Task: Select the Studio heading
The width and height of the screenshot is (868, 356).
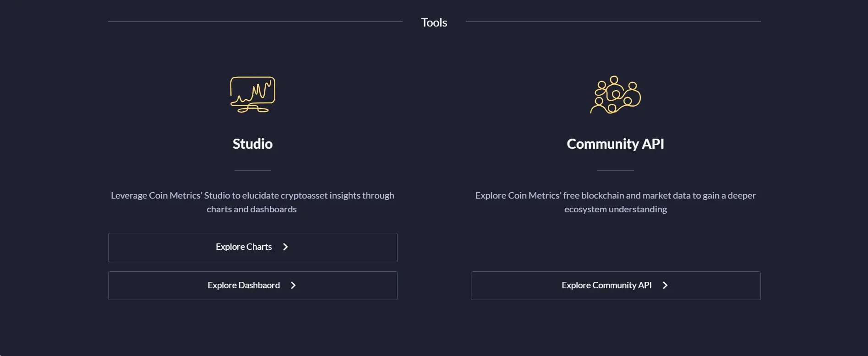Action: click(x=252, y=144)
